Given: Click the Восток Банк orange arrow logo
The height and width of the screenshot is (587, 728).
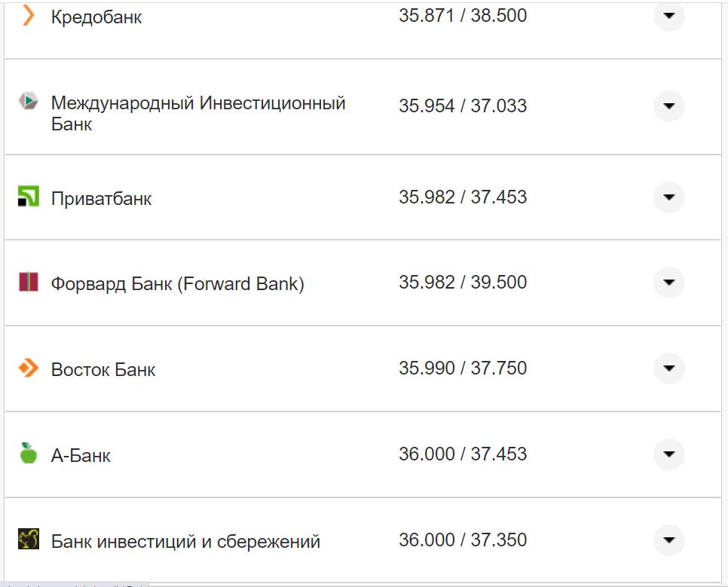Looking at the screenshot, I should [x=28, y=367].
